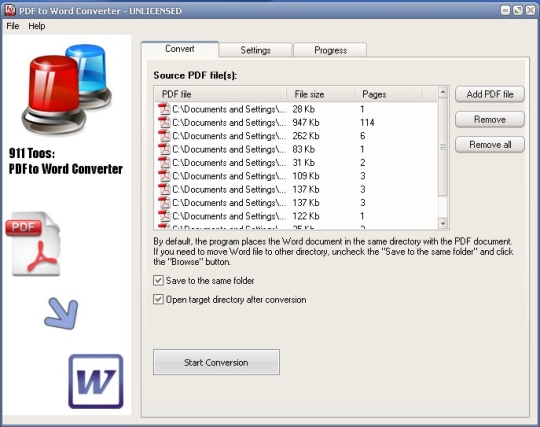Select the 262 Kb file path

[x=229, y=136]
